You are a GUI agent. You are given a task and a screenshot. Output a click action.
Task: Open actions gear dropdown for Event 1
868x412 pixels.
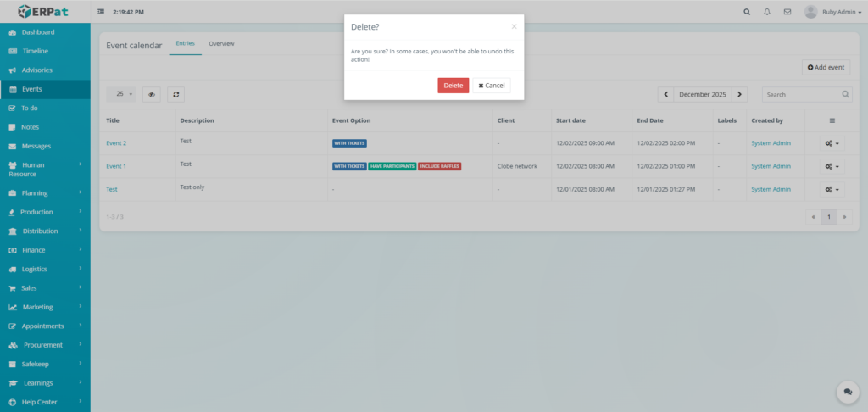pyautogui.click(x=832, y=166)
